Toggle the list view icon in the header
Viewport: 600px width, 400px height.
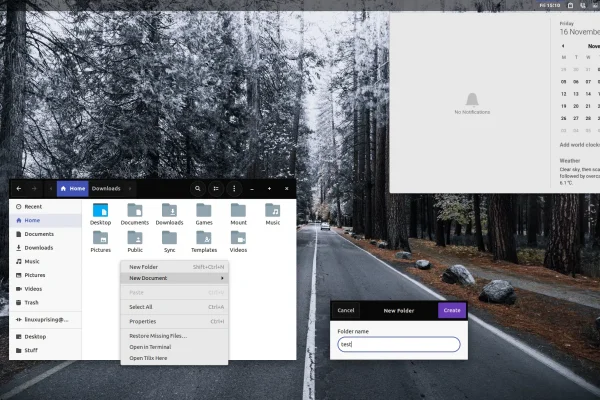click(215, 188)
